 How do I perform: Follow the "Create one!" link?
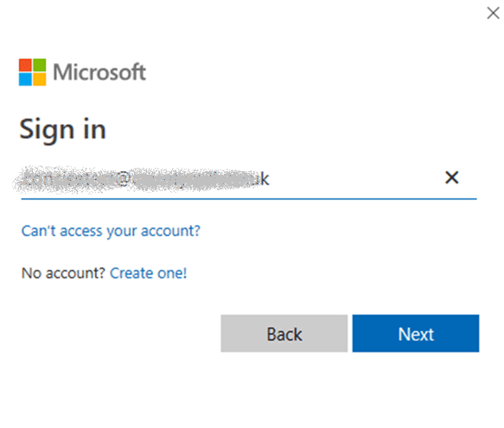tap(148, 273)
